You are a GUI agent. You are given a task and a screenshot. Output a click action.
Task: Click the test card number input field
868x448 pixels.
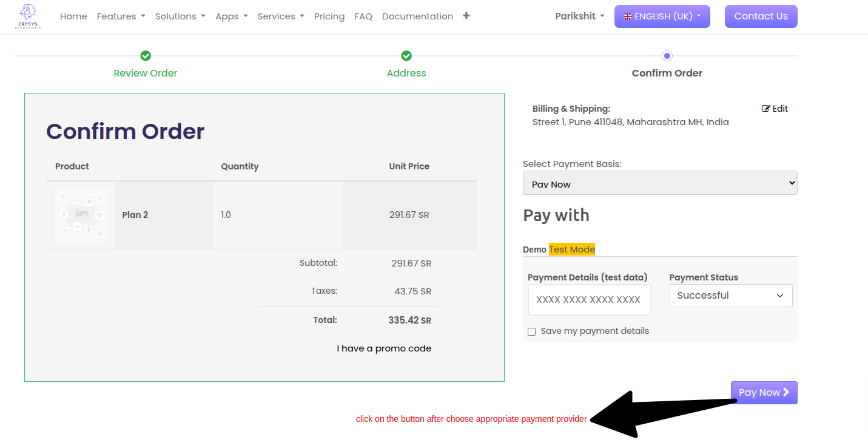tap(589, 300)
